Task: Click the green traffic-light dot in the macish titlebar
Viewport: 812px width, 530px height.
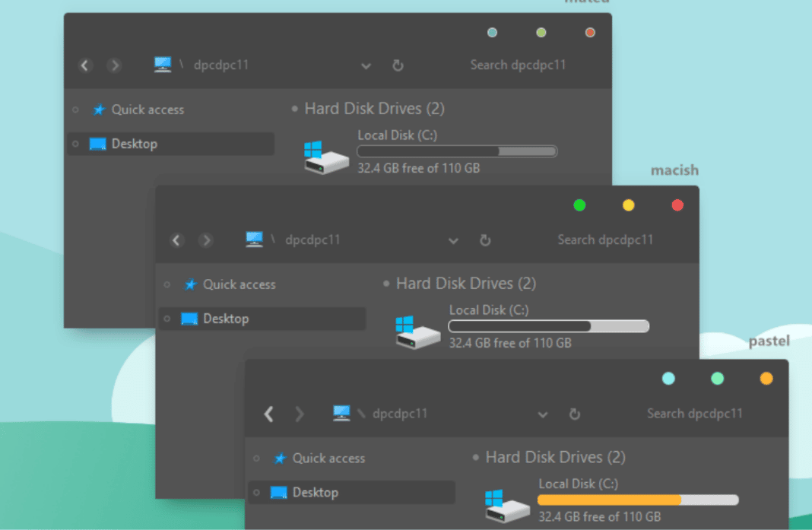Action: (x=580, y=205)
